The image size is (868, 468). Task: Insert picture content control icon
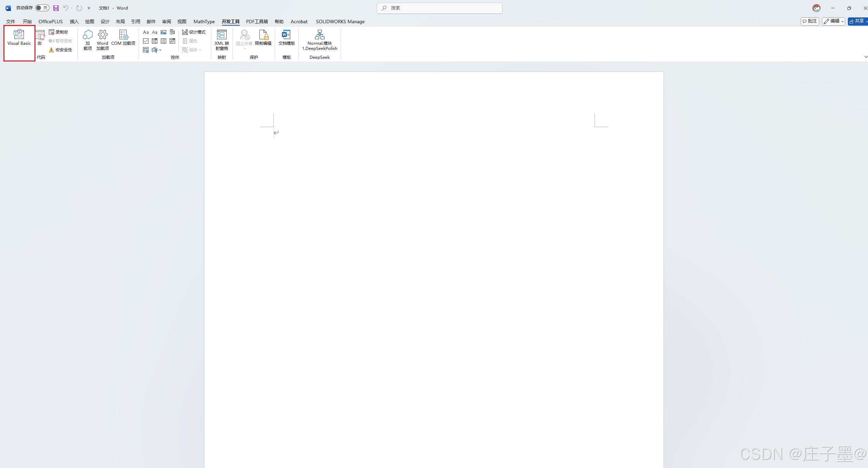pyautogui.click(x=163, y=32)
